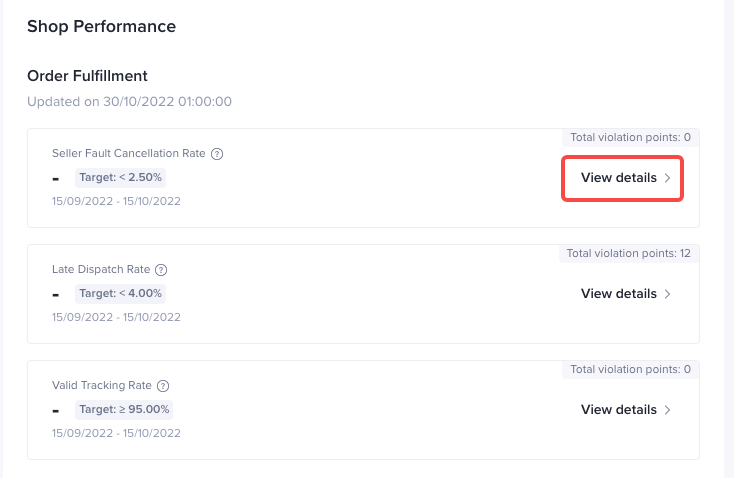Image resolution: width=734 pixels, height=478 pixels.
Task: Select the Late Dispatch Rate title
Action: pyautogui.click(x=101, y=270)
